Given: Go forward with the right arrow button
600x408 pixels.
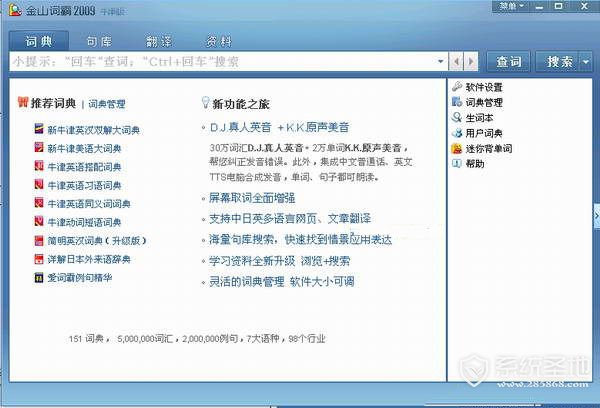Looking at the screenshot, I should click(x=471, y=61).
